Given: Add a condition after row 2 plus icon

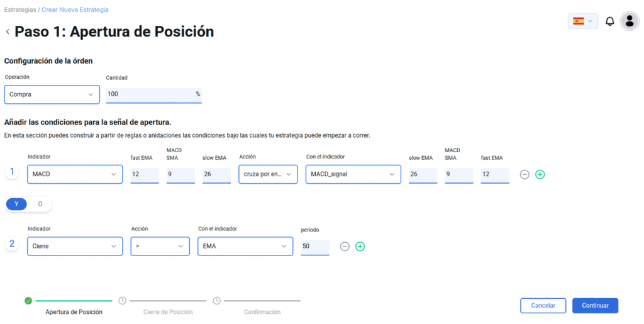Looking at the screenshot, I should tap(360, 247).
